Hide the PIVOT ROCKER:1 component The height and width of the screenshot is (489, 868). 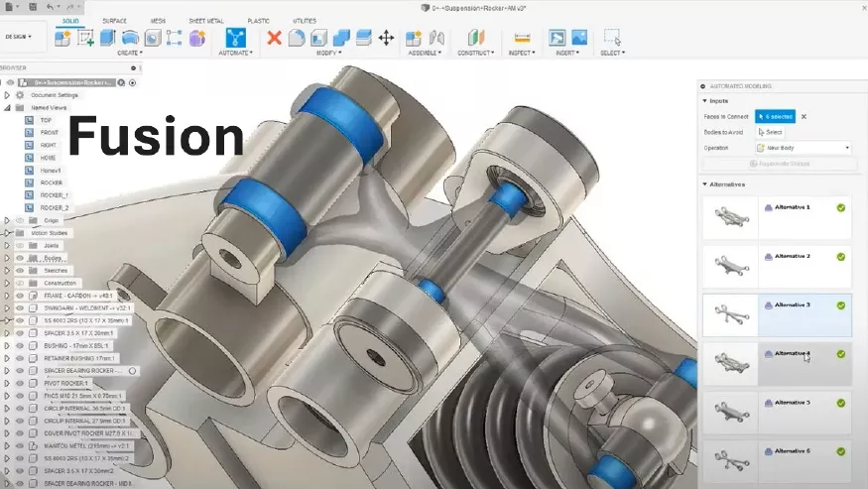tap(20, 383)
